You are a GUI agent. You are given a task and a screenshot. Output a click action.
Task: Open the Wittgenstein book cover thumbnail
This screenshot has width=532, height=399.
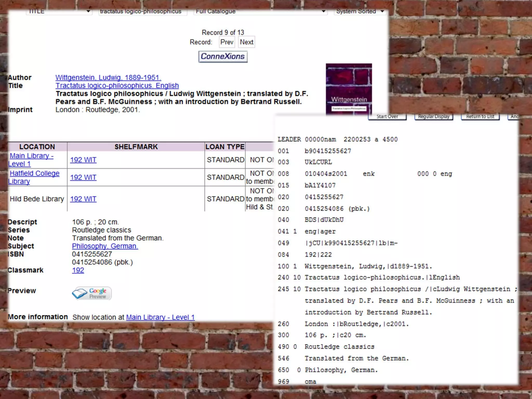(x=349, y=89)
